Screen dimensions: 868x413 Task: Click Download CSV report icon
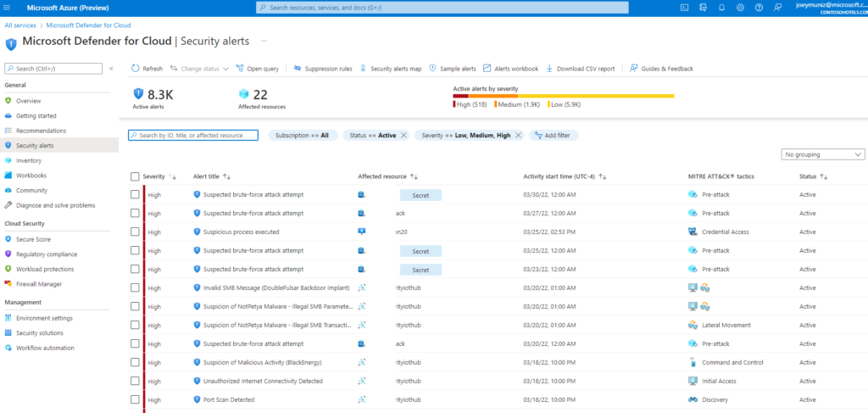click(549, 69)
